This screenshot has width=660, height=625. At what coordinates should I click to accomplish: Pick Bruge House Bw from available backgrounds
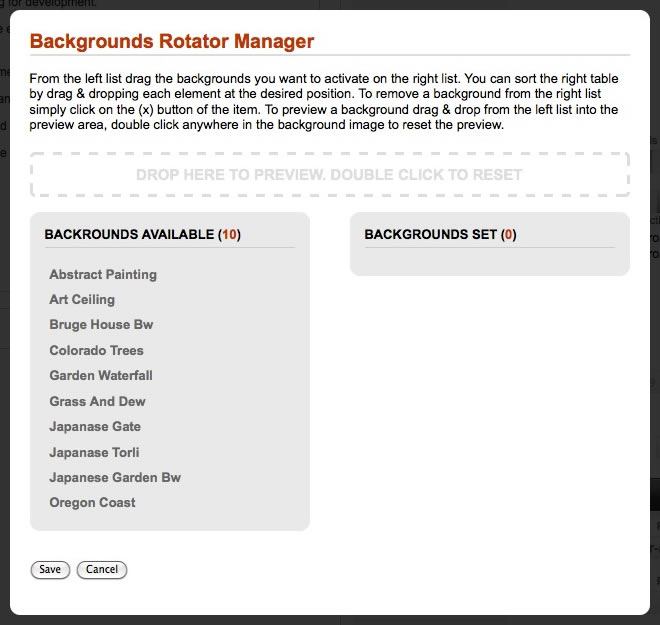(101, 325)
